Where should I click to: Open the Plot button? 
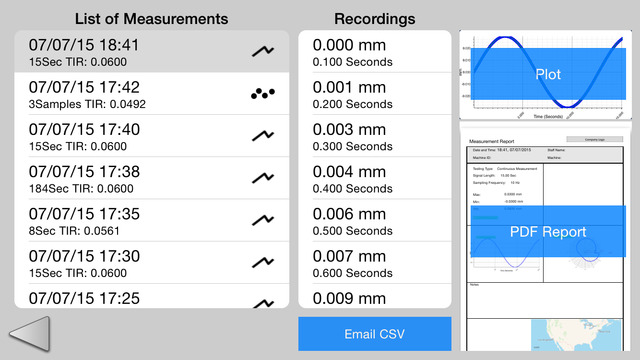(x=548, y=74)
